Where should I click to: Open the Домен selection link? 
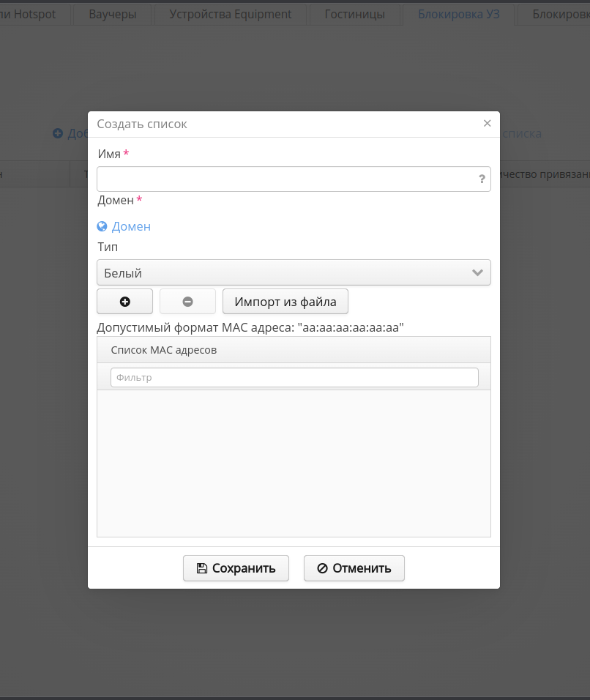point(131,226)
